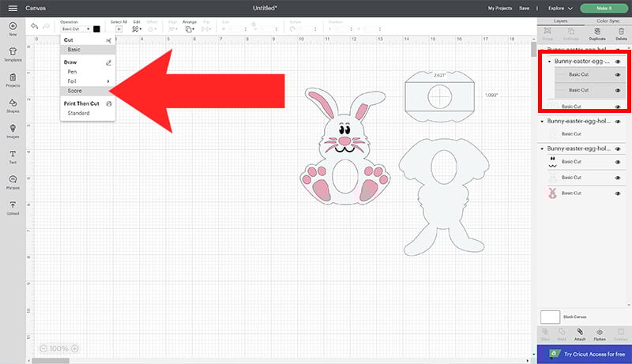Viewport: 632px width, 364px height.
Task: Open My Projects link
Action: pyautogui.click(x=500, y=8)
